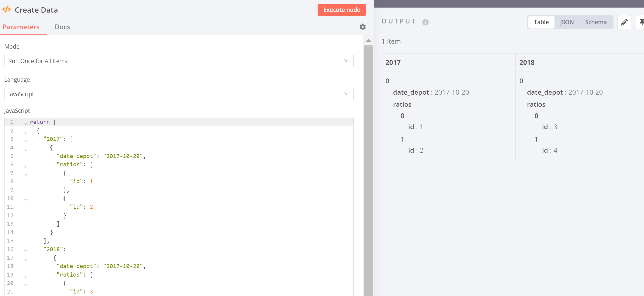644x296 pixels.
Task: Pin the output data
Action: (641, 22)
